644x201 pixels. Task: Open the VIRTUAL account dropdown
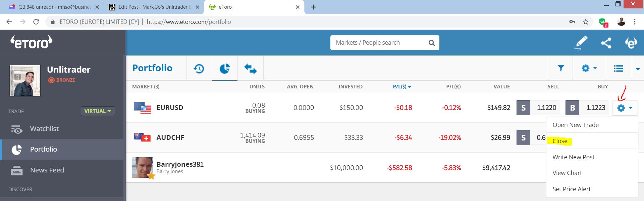coord(98,111)
